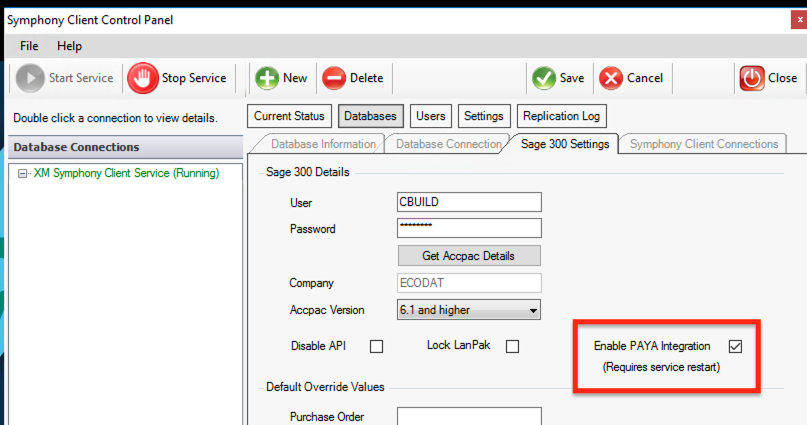This screenshot has height=425, width=807.
Task: Click the red Cancel X icon
Action: pos(610,78)
